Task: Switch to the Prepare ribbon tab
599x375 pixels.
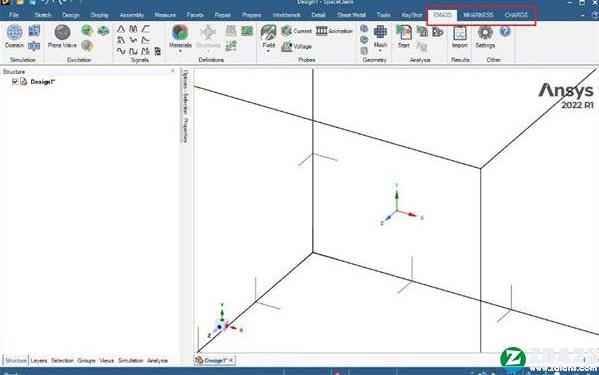Action: (x=252, y=15)
